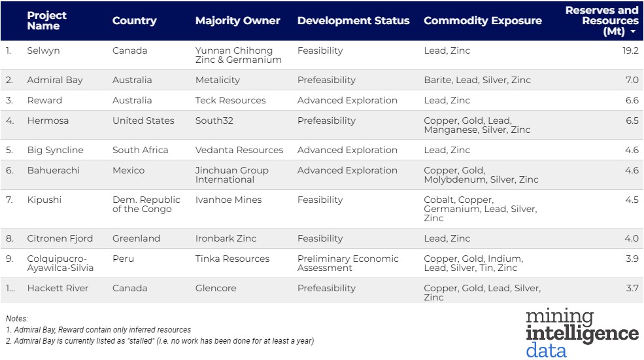The image size is (644, 360).
Task: Click the Reward project name
Action: [44, 101]
